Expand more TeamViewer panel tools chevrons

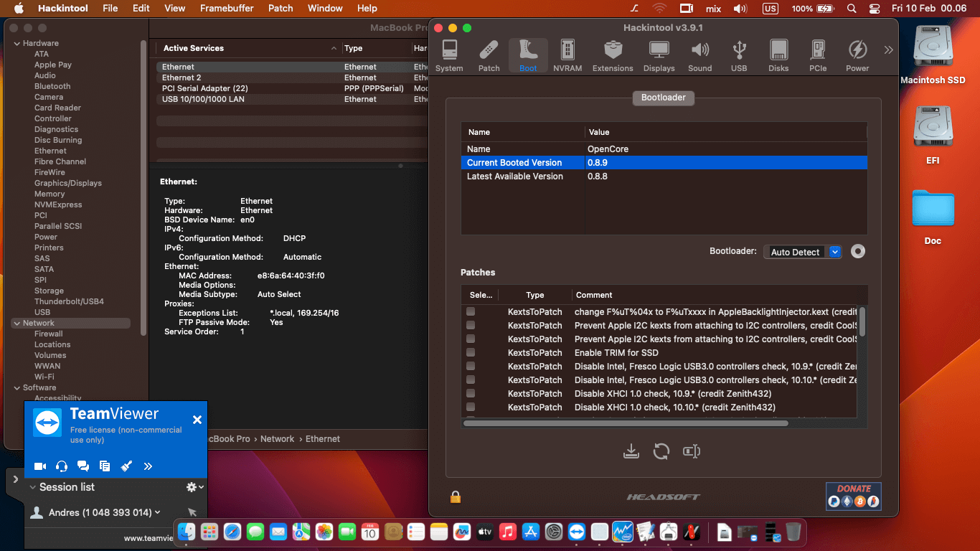148,466
